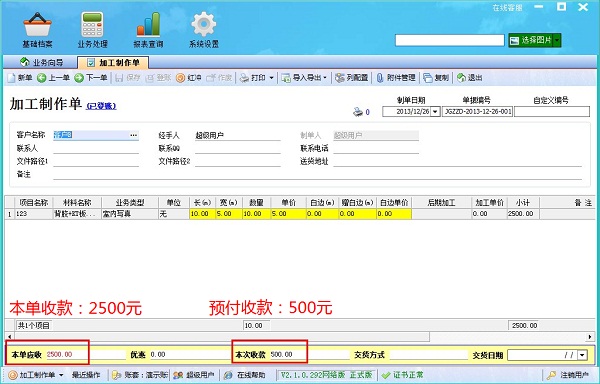Expand the 选择图片 dropdown arrow
The width and height of the screenshot is (600, 384).
pos(557,40)
